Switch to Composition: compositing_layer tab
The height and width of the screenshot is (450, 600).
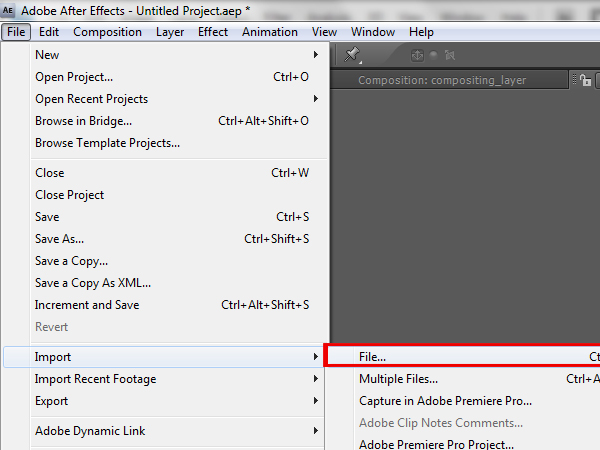442,80
